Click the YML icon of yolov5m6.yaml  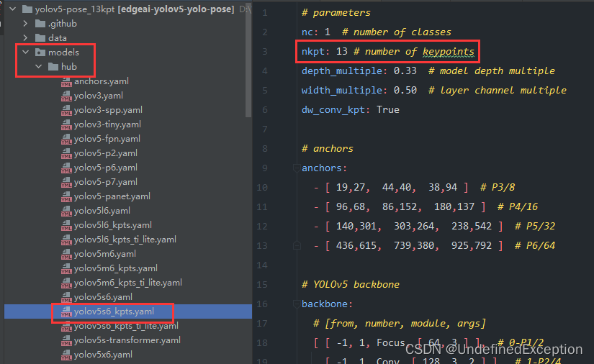coord(66,254)
